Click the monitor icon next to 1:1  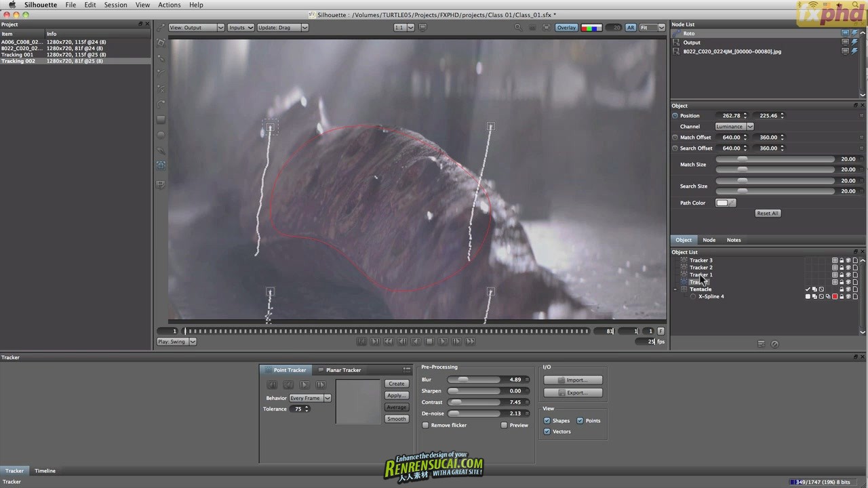point(422,28)
